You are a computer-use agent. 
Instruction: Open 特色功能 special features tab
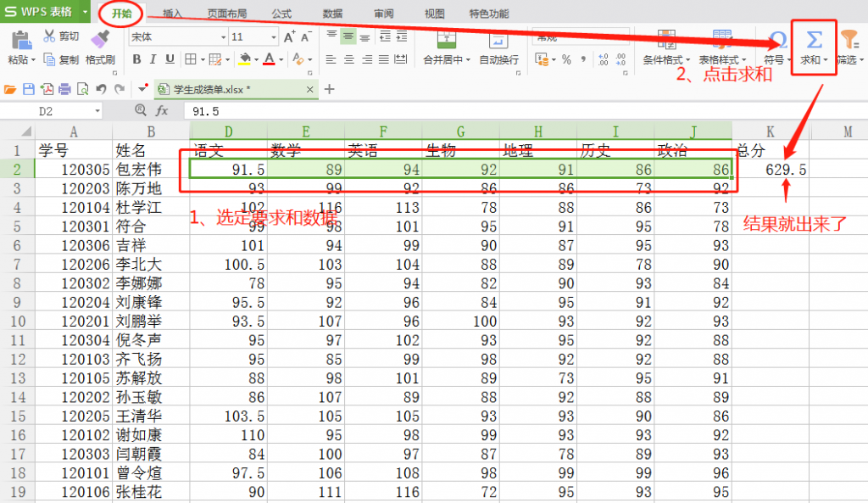[x=489, y=14]
